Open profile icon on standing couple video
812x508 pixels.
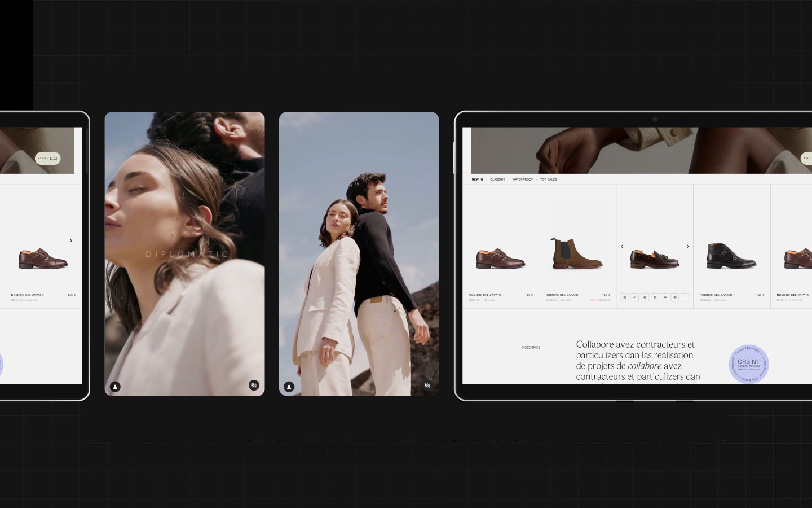289,387
